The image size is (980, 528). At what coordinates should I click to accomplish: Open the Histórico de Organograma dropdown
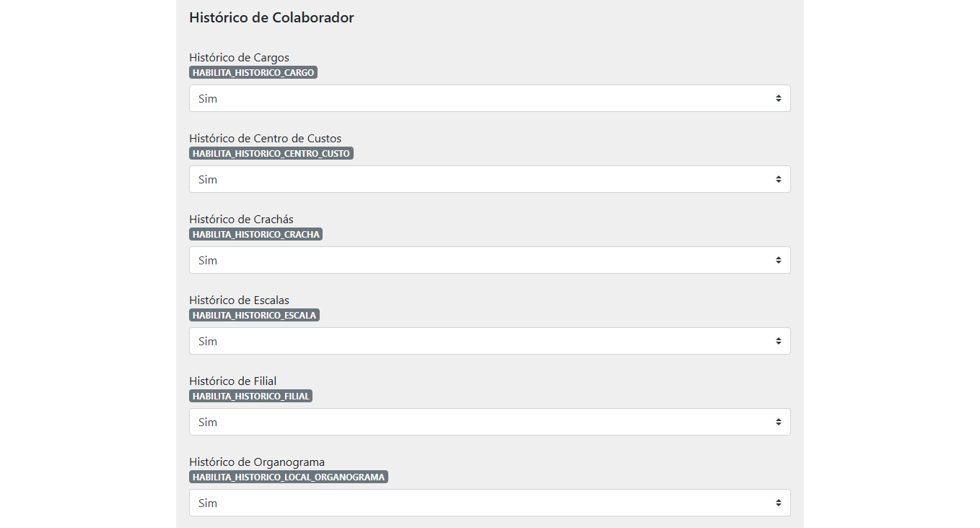tap(489, 503)
